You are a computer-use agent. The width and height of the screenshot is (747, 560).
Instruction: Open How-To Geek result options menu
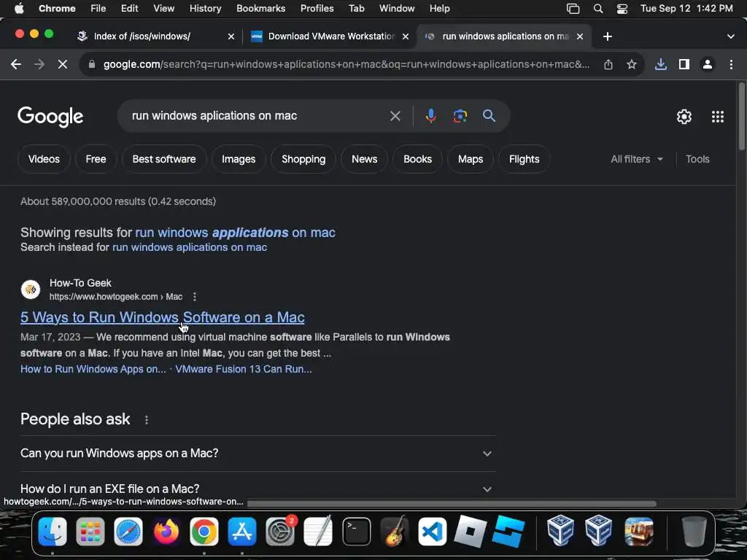pos(194,297)
